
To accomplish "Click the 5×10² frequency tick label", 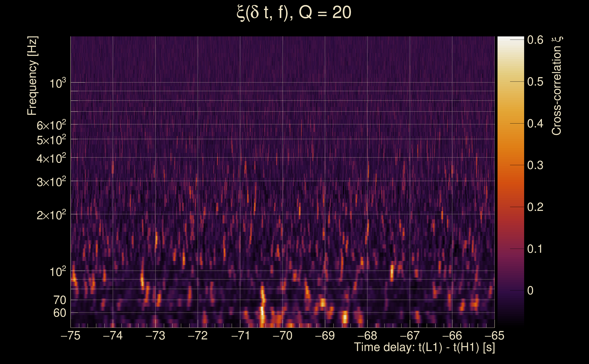I will point(51,140).
